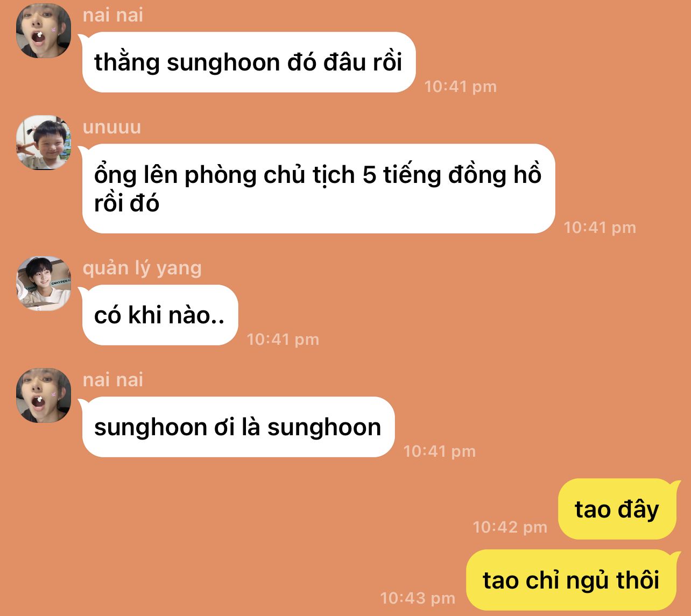Viewport: 691px width, 616px height.
Task: Click the 10:43 pm timestamp
Action: tap(418, 598)
